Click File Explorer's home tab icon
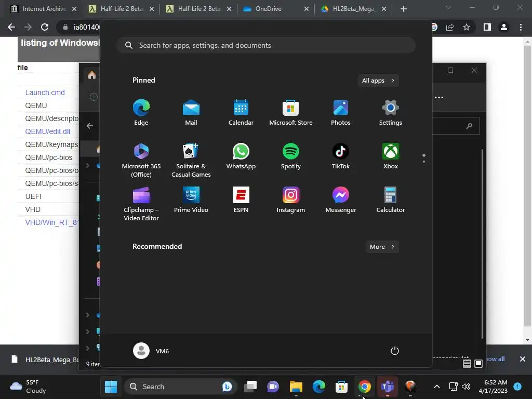This screenshot has width=532, height=399. 92,75
